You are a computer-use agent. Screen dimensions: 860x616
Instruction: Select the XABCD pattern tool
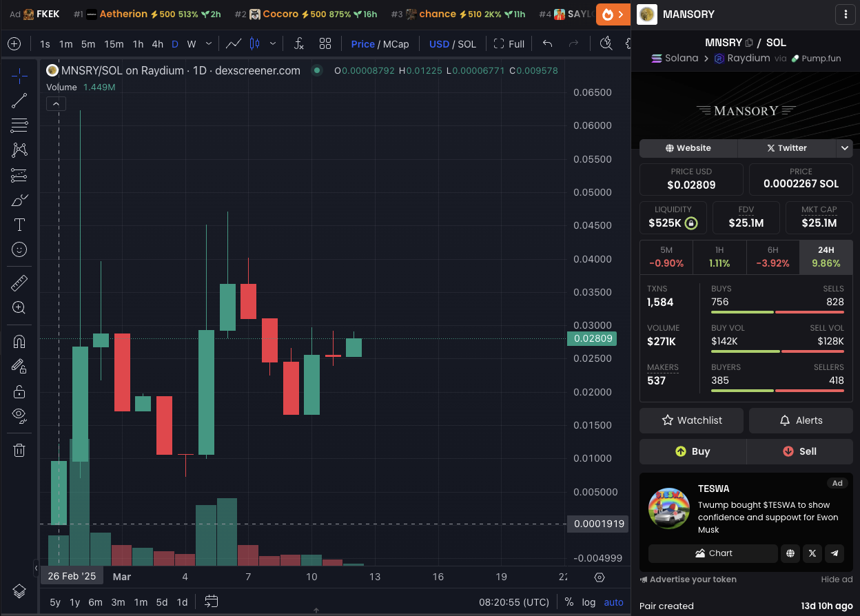(x=19, y=150)
